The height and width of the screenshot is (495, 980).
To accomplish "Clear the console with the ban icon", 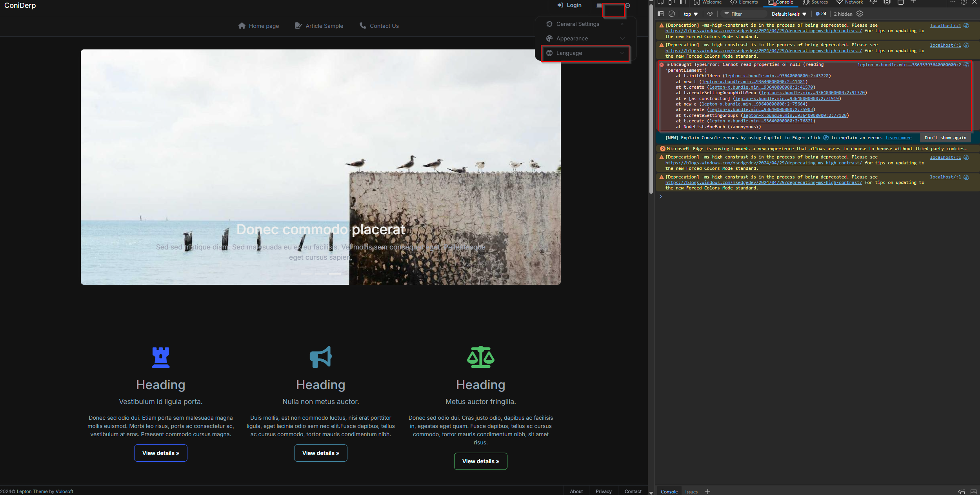I will click(x=672, y=14).
